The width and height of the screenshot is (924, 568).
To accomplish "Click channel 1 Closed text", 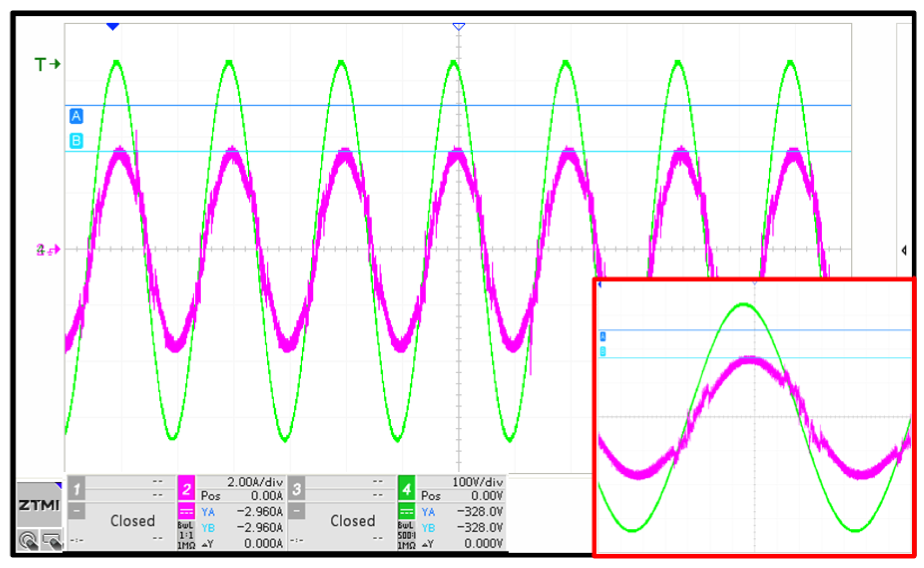I will click(132, 521).
